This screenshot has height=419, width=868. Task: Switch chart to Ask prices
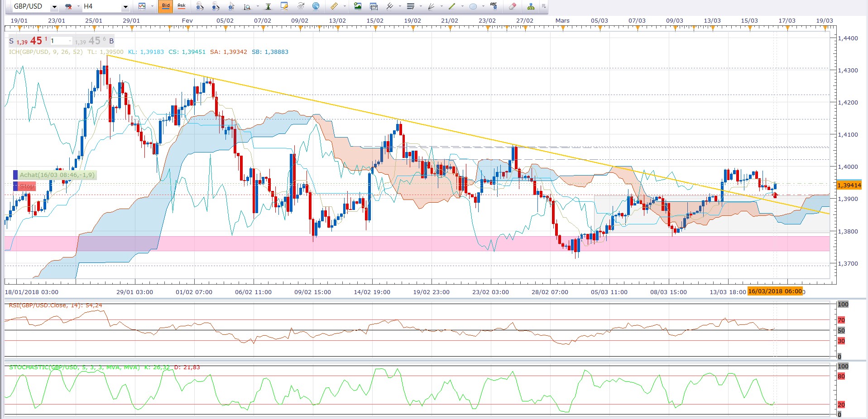click(182, 6)
